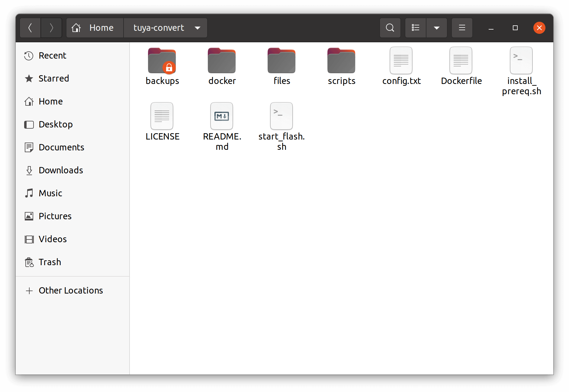Viewport: 569px width, 392px height.
Task: Expand the tuya-convert path dropdown
Action: click(198, 28)
